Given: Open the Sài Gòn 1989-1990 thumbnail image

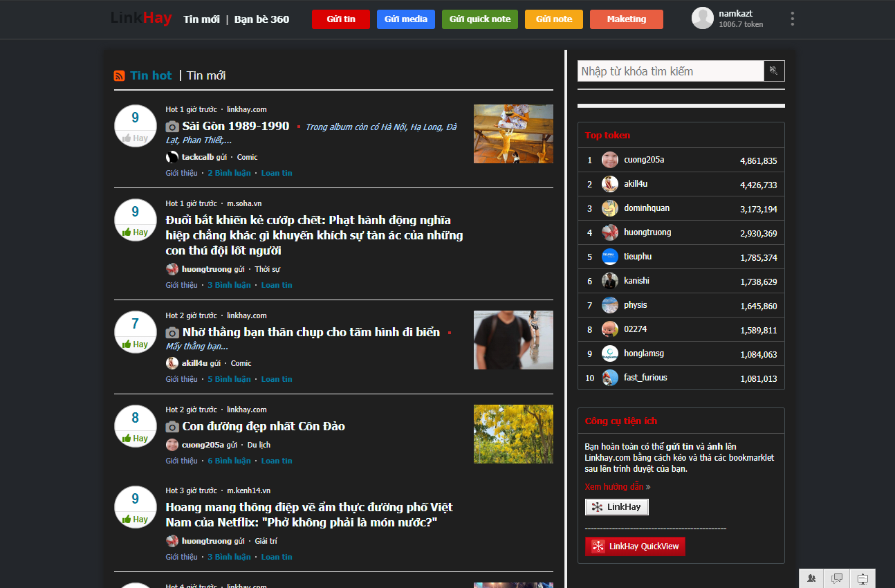Looking at the screenshot, I should (513, 134).
